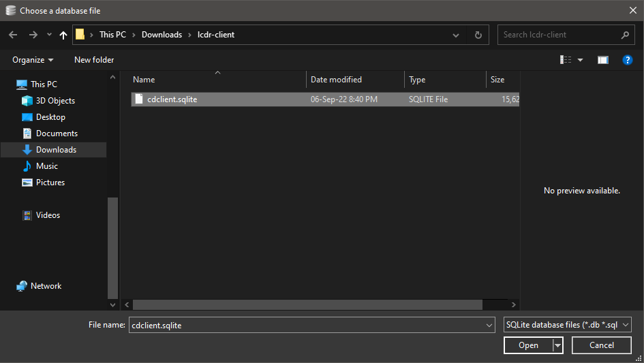
Task: Open the SQLite file type filter dropdown
Action: 568,325
